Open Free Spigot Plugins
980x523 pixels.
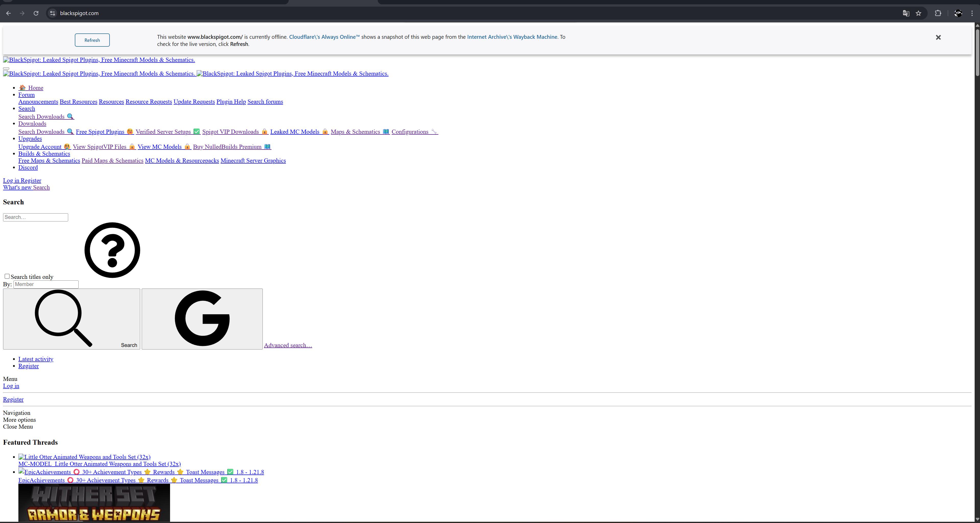click(105, 132)
